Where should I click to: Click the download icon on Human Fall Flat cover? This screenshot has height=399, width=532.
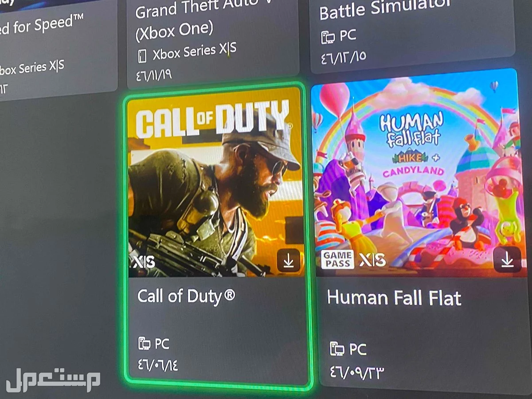(x=507, y=259)
